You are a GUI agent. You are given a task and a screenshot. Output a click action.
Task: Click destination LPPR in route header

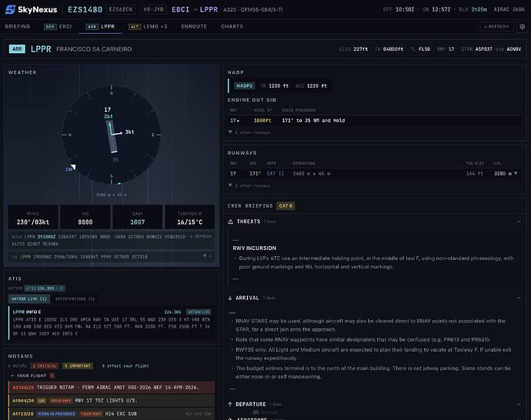209,9
